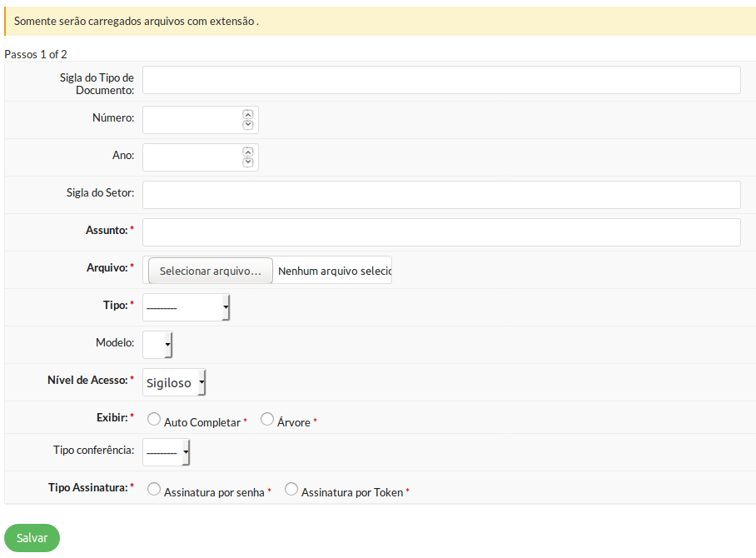Open the Tipo dropdown
756x558 pixels.
187,307
